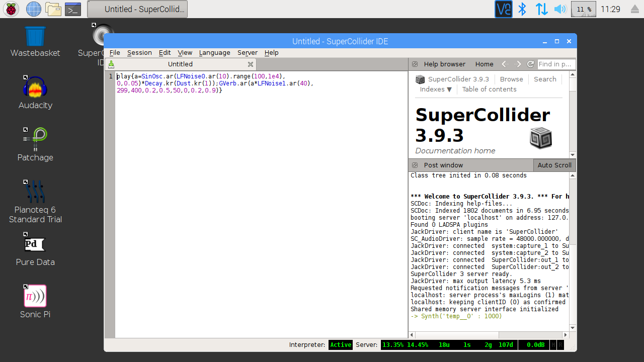Launch the web browser globe icon
The height and width of the screenshot is (362, 644).
33,9
